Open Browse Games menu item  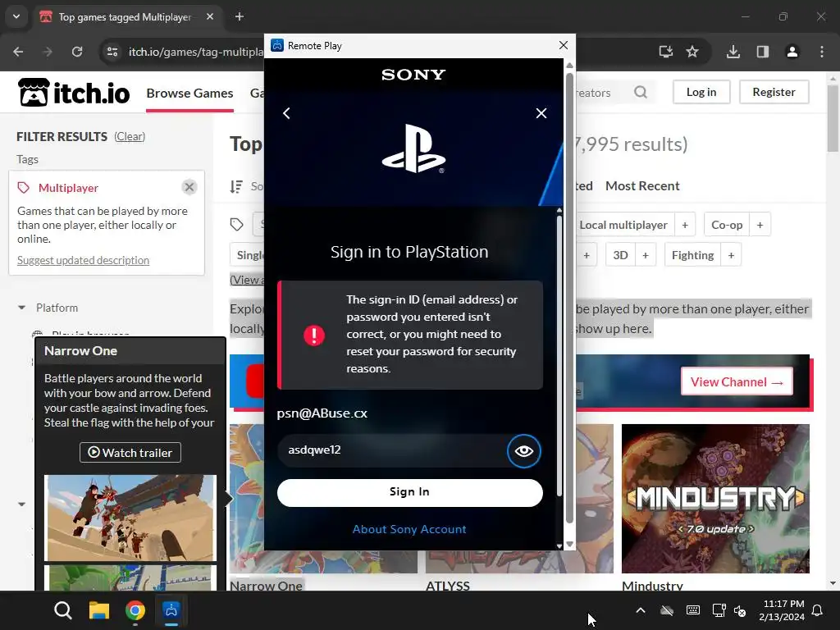coord(189,94)
